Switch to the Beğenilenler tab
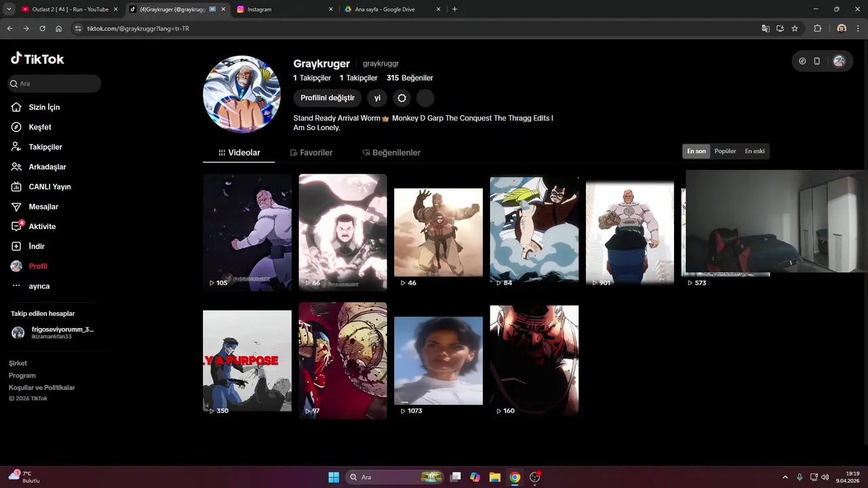The width and height of the screenshot is (868, 488). click(x=391, y=152)
